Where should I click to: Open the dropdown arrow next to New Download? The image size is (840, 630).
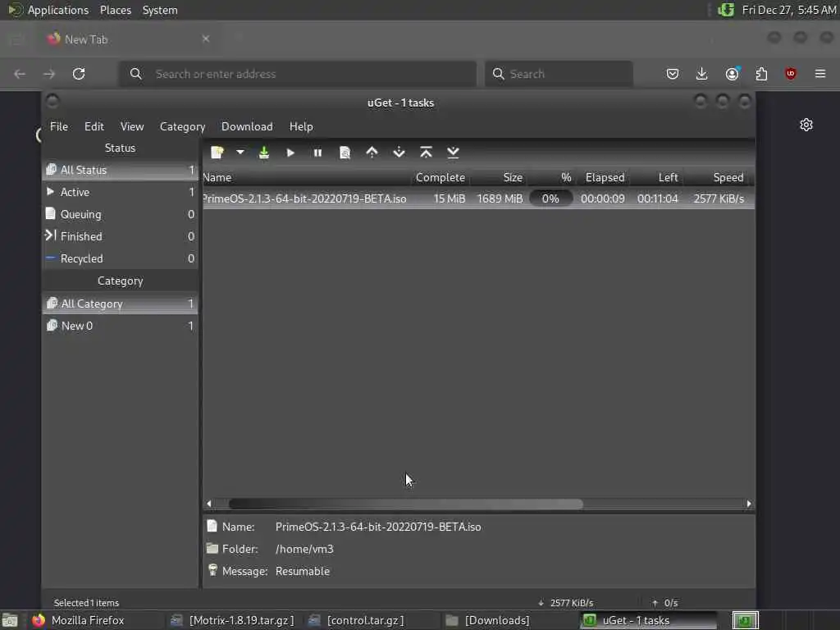pyautogui.click(x=240, y=153)
